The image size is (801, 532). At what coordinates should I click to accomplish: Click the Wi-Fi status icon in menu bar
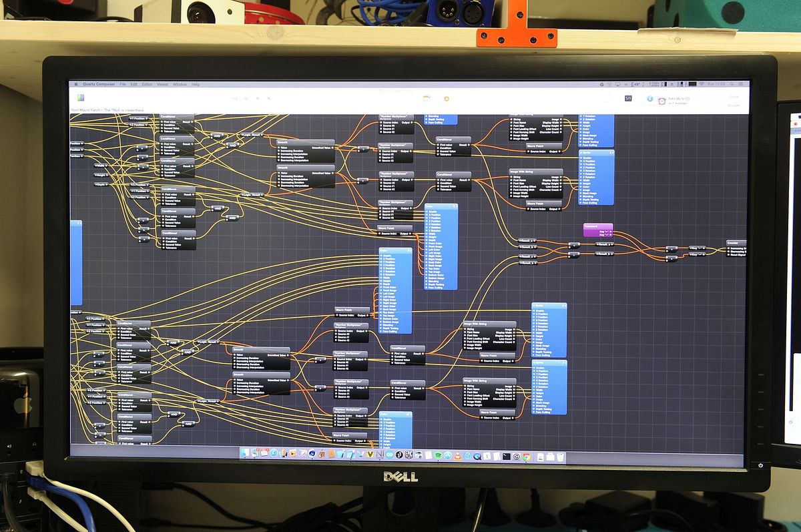click(702, 84)
